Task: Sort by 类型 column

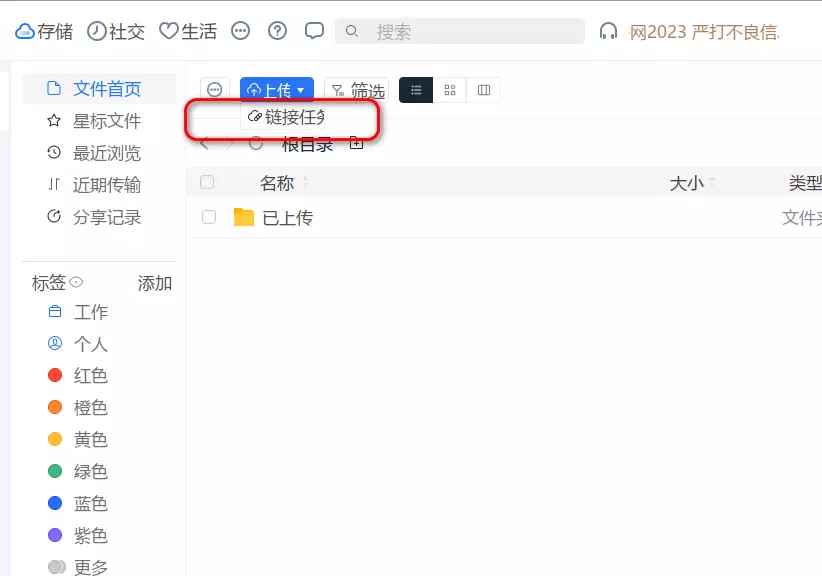Action: click(x=805, y=183)
